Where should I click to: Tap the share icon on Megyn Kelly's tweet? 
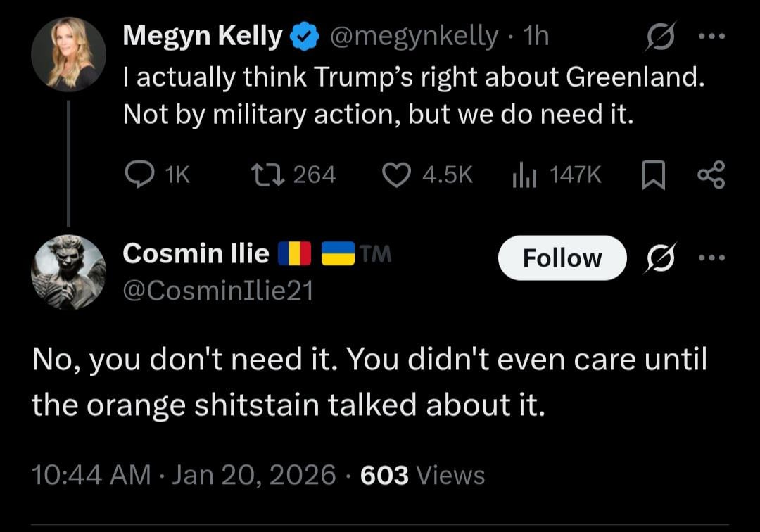(709, 175)
